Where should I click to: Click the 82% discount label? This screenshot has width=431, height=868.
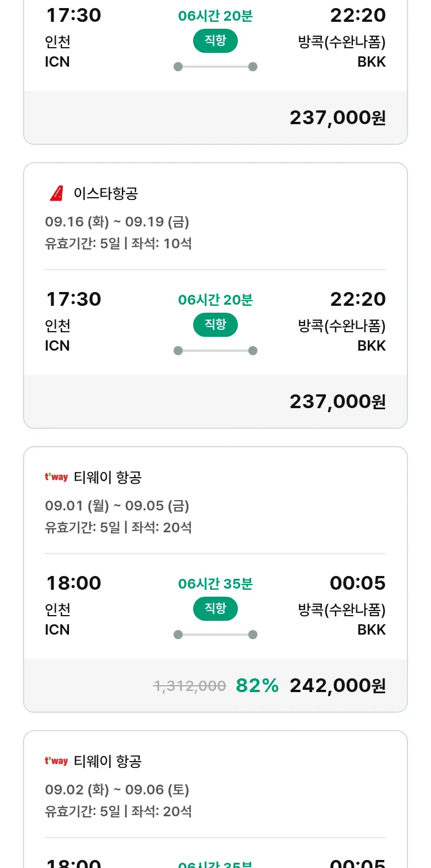[257, 685]
